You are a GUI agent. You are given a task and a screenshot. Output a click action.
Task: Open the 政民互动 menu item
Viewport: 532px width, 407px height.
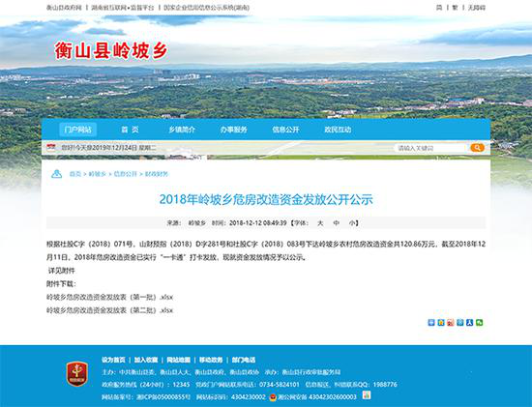(x=338, y=130)
